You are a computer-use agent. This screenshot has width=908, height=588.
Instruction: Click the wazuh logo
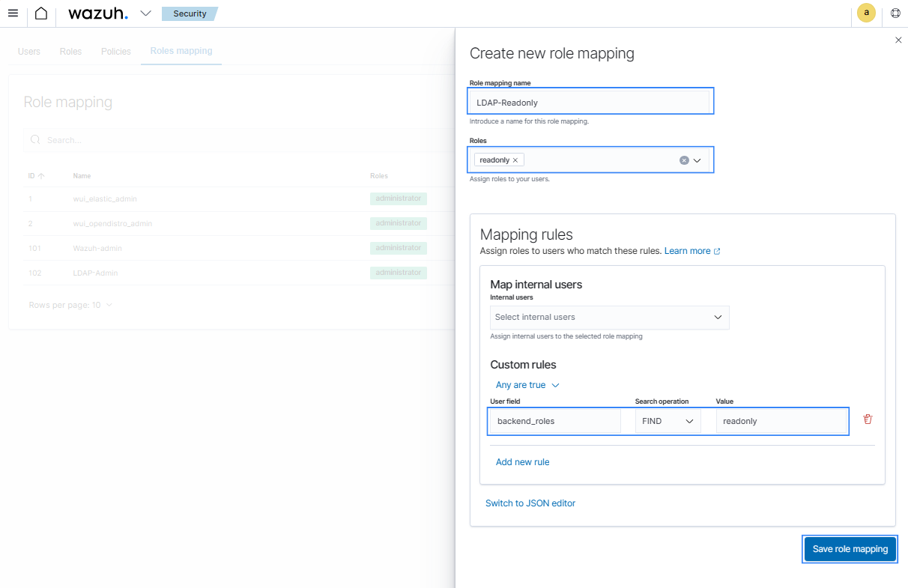(x=97, y=13)
